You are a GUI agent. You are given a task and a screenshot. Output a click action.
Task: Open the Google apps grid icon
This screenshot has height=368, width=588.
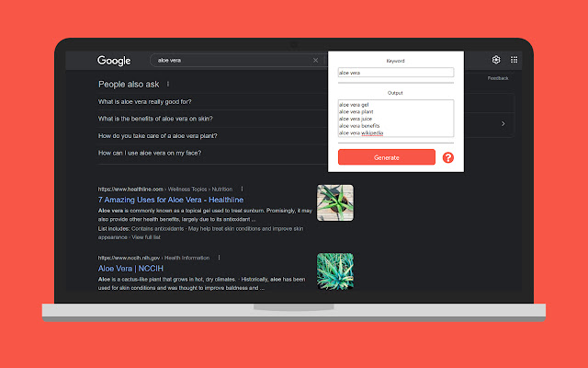[514, 60]
